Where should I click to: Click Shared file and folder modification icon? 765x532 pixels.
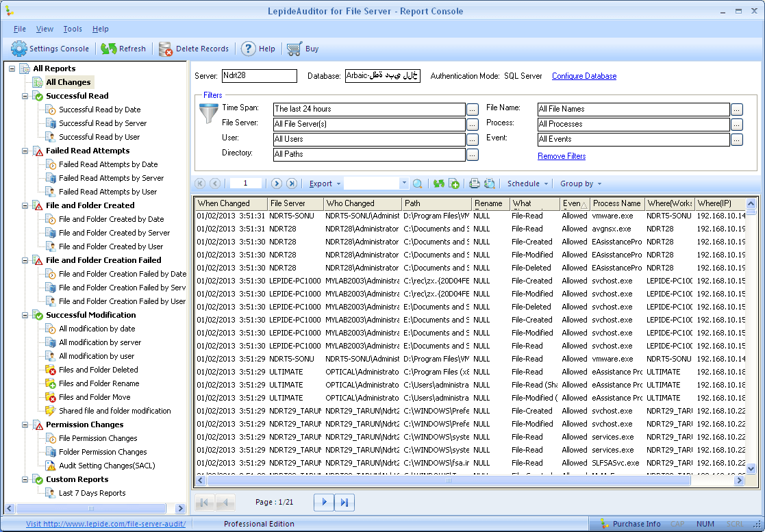pos(50,411)
